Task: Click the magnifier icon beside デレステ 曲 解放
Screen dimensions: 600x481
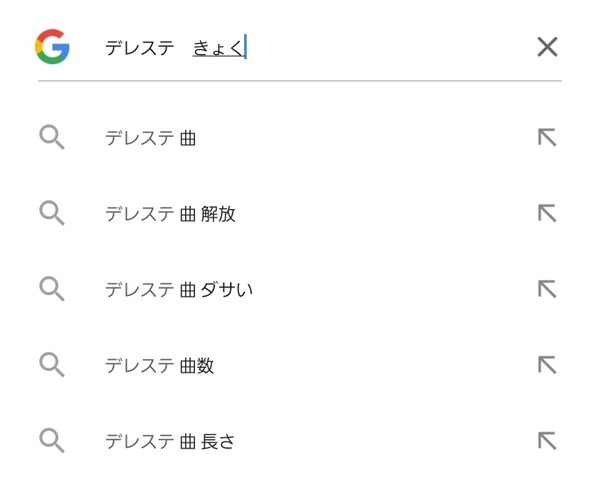Action: (x=52, y=213)
